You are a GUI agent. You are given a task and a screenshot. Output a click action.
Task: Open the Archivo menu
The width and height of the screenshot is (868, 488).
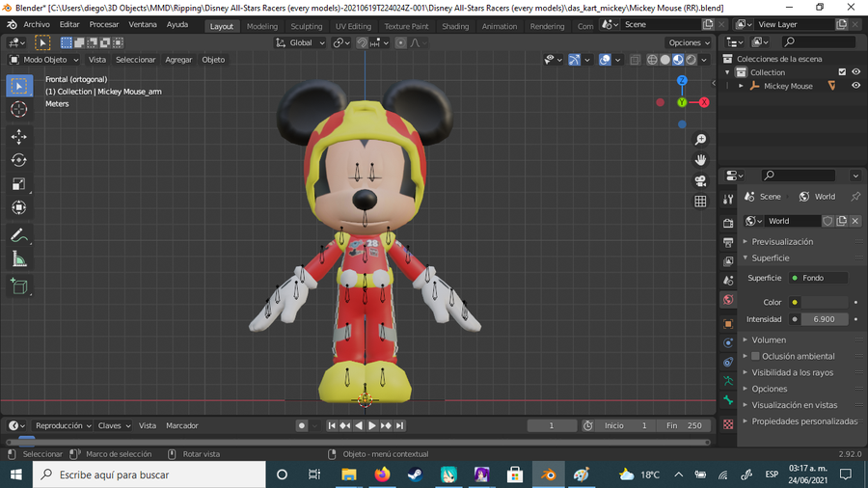click(37, 24)
